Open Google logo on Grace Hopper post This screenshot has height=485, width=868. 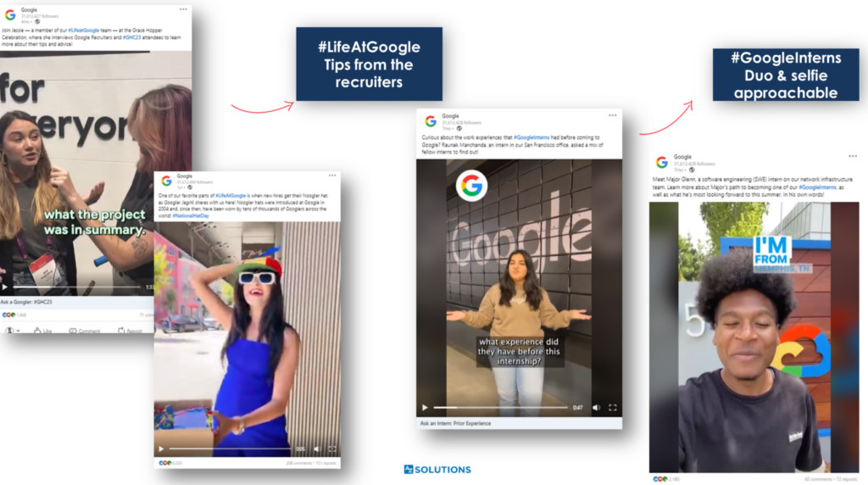coord(10,15)
